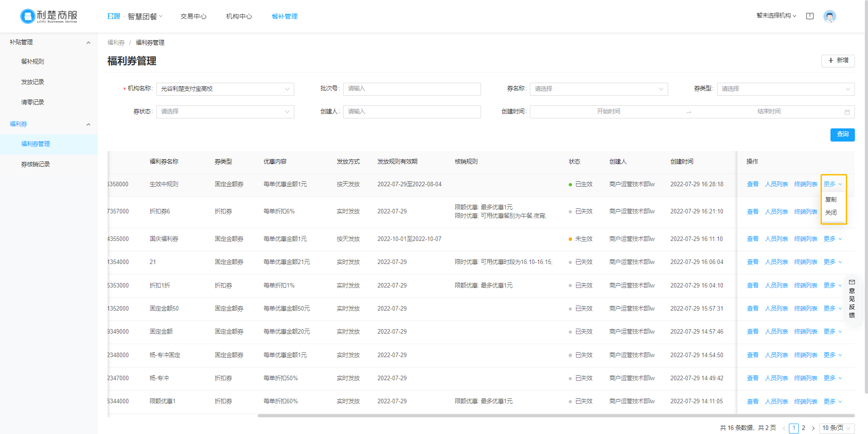Viewport: 868px width, 434px height.
Task: Open 福利券管理 in the sidebar
Action: tap(49, 144)
